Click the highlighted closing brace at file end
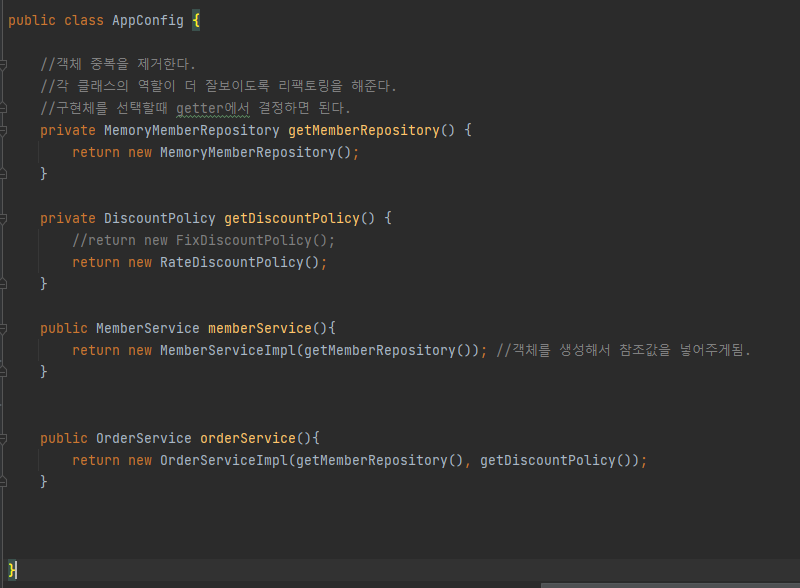This screenshot has width=800, height=588. click(12, 570)
